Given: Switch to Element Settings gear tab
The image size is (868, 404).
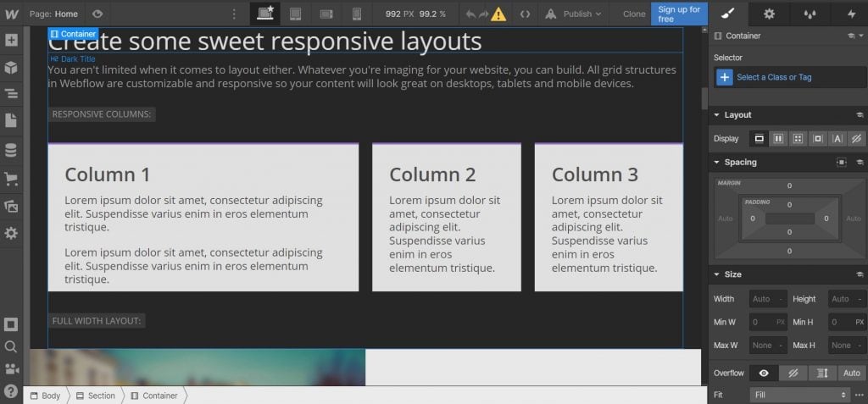Looking at the screenshot, I should (x=769, y=14).
